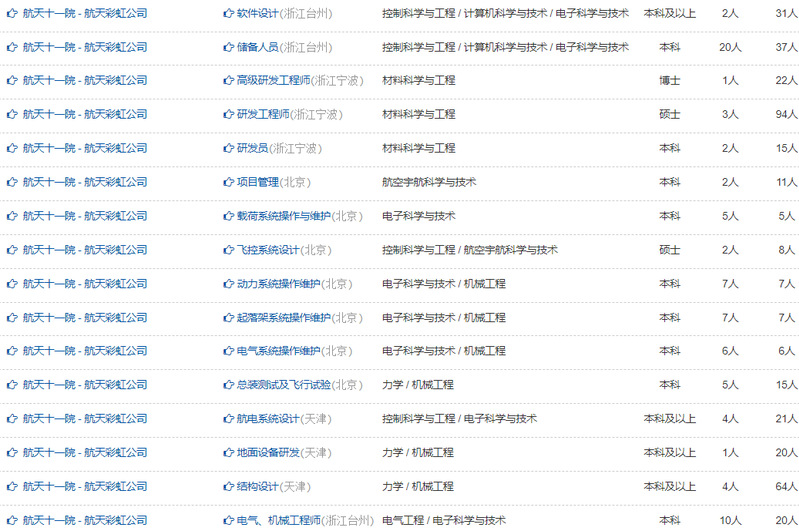Image resolution: width=799 pixels, height=531 pixels.
Task: Select the 37人 applicant count
Action: pyautogui.click(x=786, y=47)
